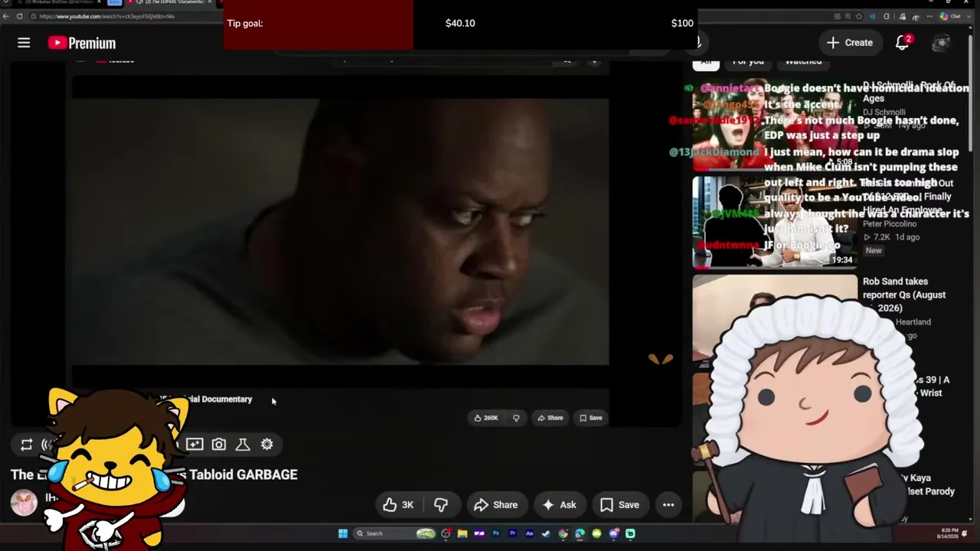Open the Peter Piccolino 19:34 video thumbnail
This screenshot has width=980, height=551.
coord(775,223)
